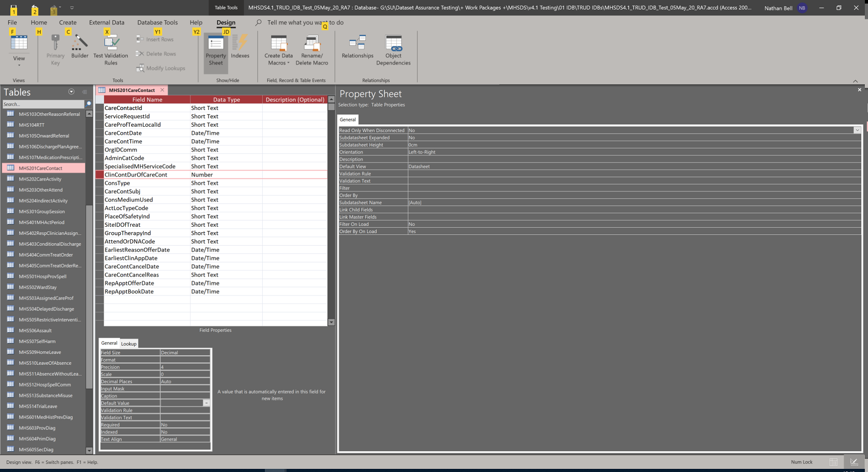Image resolution: width=868 pixels, height=472 pixels.
Task: Collapse the ribbon with the chevron
Action: [855, 81]
